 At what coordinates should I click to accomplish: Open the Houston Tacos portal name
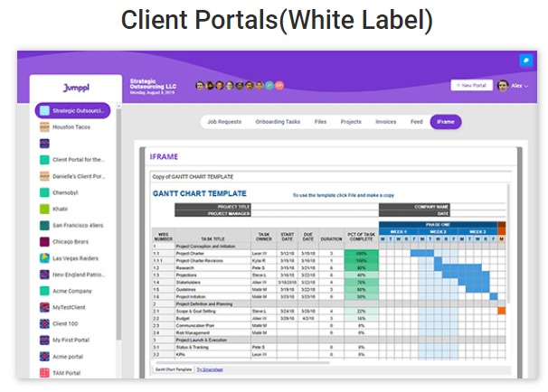(71, 127)
